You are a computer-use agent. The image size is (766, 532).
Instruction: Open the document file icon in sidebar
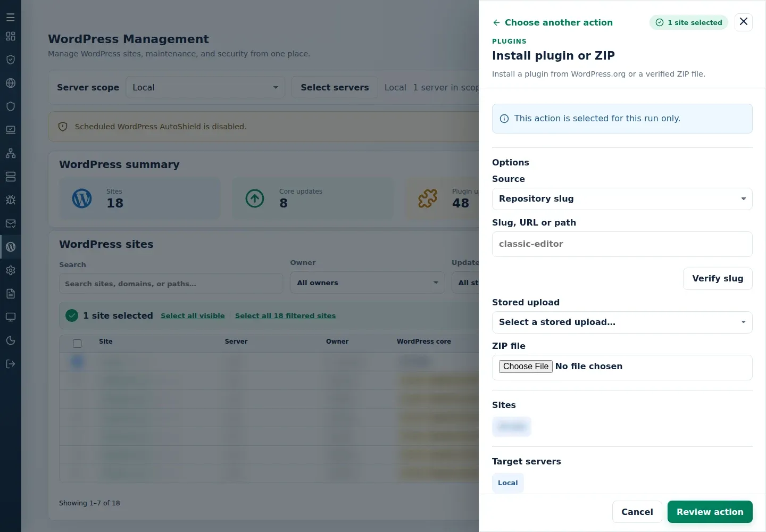pos(11,294)
